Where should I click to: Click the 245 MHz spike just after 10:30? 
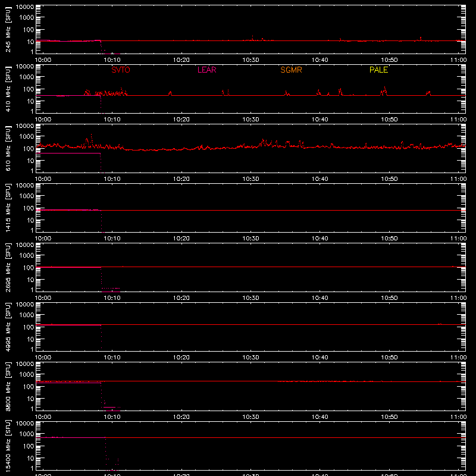(x=252, y=37)
